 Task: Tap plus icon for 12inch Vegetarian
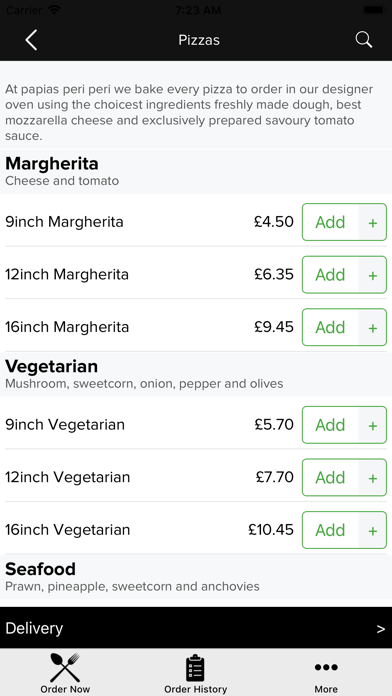tap(373, 478)
